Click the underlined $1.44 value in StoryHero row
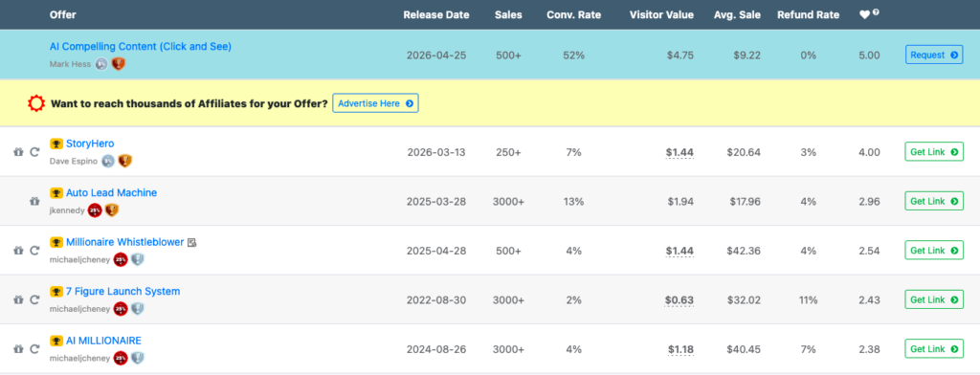The image size is (980, 375). 679,152
